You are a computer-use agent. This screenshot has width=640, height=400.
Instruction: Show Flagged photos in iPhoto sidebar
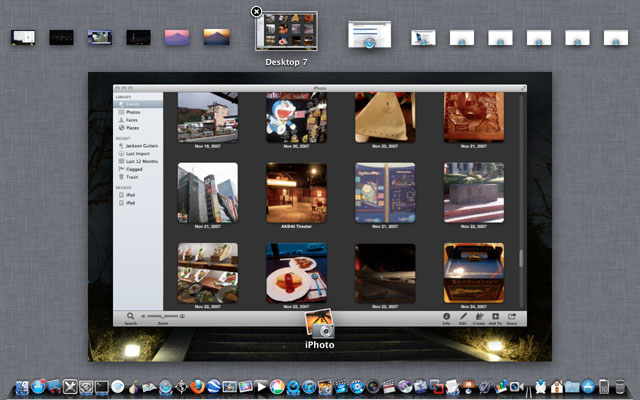tap(138, 169)
